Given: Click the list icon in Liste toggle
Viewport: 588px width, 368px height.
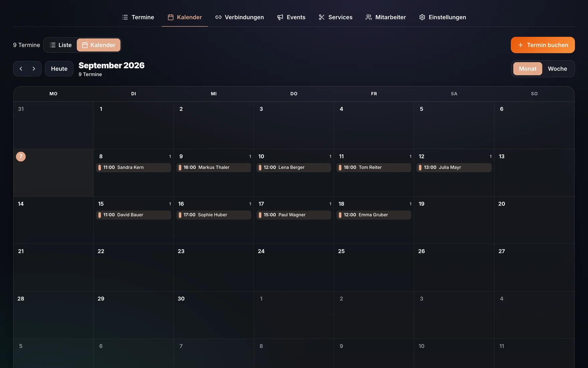Looking at the screenshot, I should 52,45.
